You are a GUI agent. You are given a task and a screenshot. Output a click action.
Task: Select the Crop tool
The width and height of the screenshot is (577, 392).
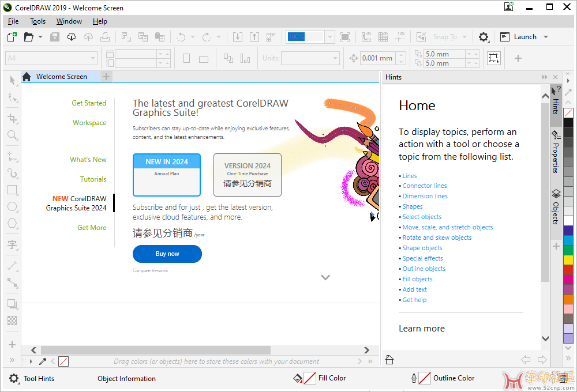[x=12, y=118]
